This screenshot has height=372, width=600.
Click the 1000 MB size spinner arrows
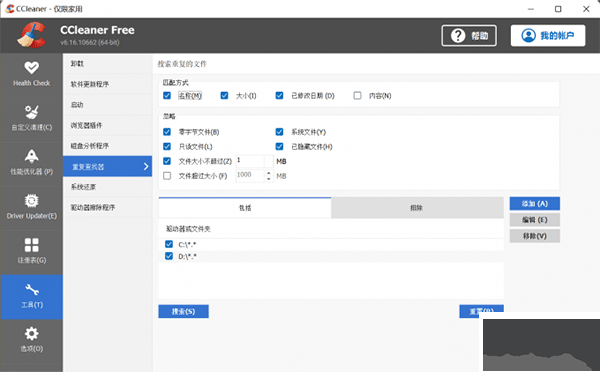pyautogui.click(x=269, y=176)
